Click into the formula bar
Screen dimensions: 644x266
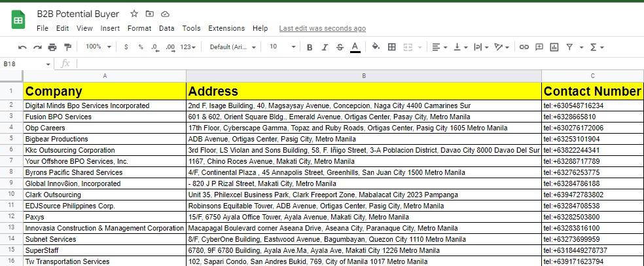tap(359, 64)
